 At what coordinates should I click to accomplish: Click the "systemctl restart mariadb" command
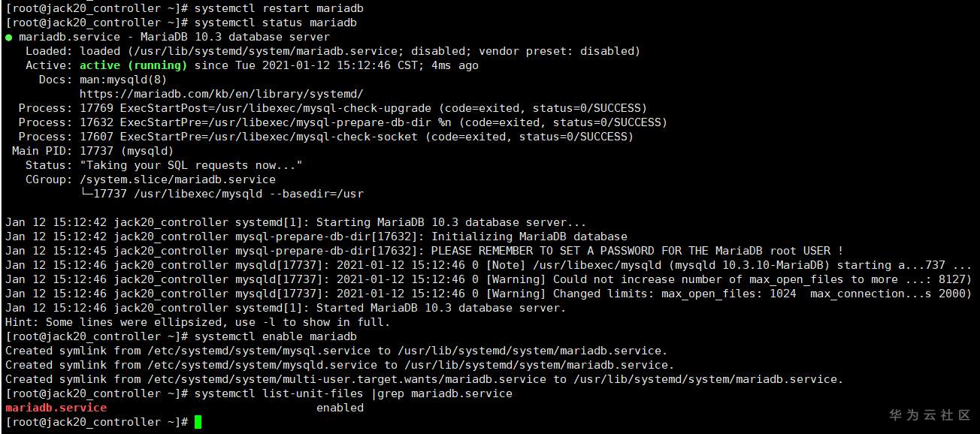[x=275, y=8]
